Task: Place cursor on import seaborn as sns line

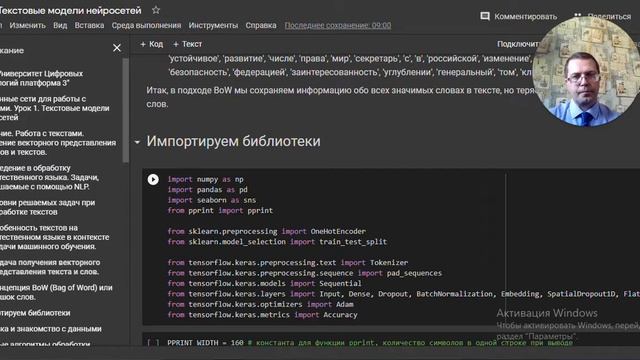Action: pyautogui.click(x=211, y=200)
